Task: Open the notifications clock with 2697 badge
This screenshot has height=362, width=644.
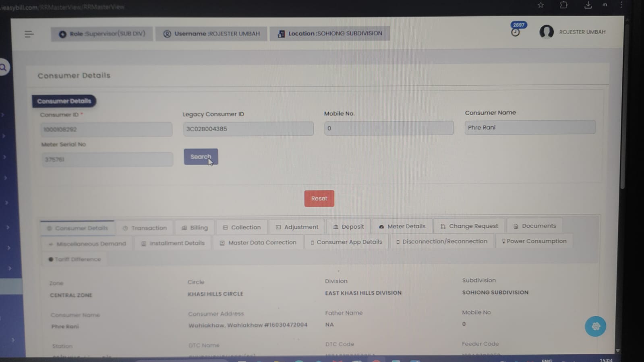Action: (517, 29)
